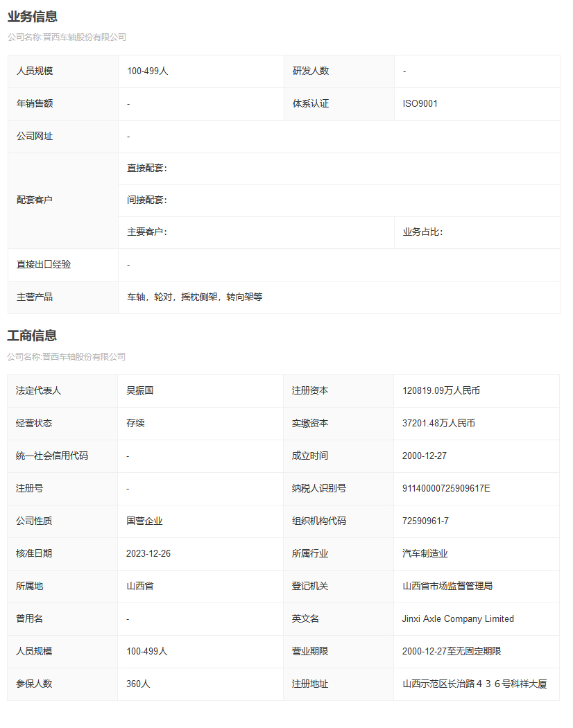Click the 注册地址 label
The image size is (573, 728).
tap(310, 684)
